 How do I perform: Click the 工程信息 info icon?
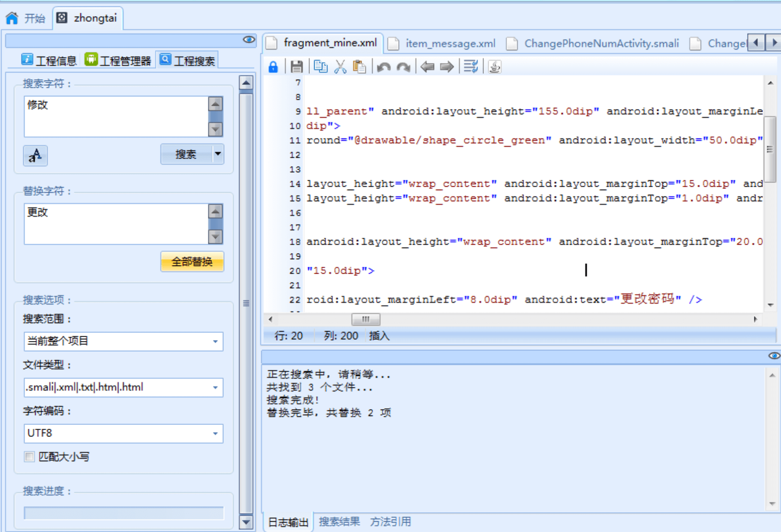[27, 60]
